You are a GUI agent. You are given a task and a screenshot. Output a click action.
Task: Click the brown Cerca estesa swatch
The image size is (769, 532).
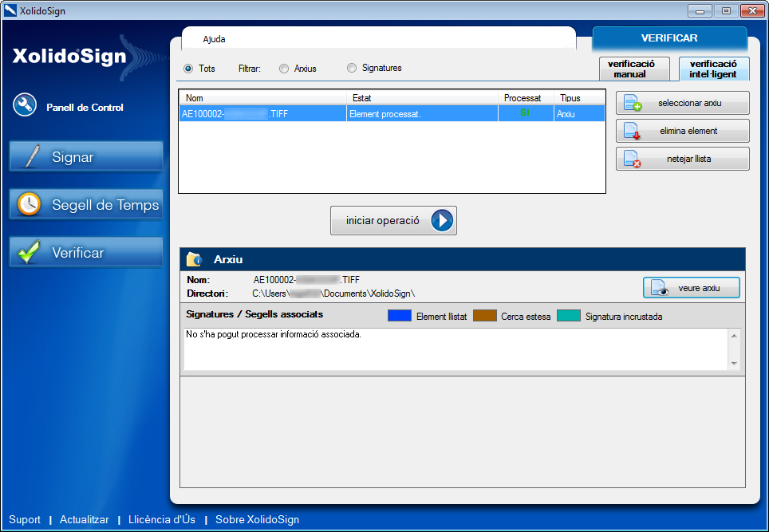coord(484,316)
